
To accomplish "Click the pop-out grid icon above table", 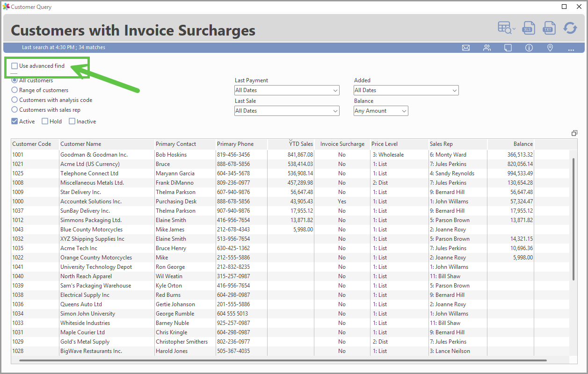I will (574, 133).
